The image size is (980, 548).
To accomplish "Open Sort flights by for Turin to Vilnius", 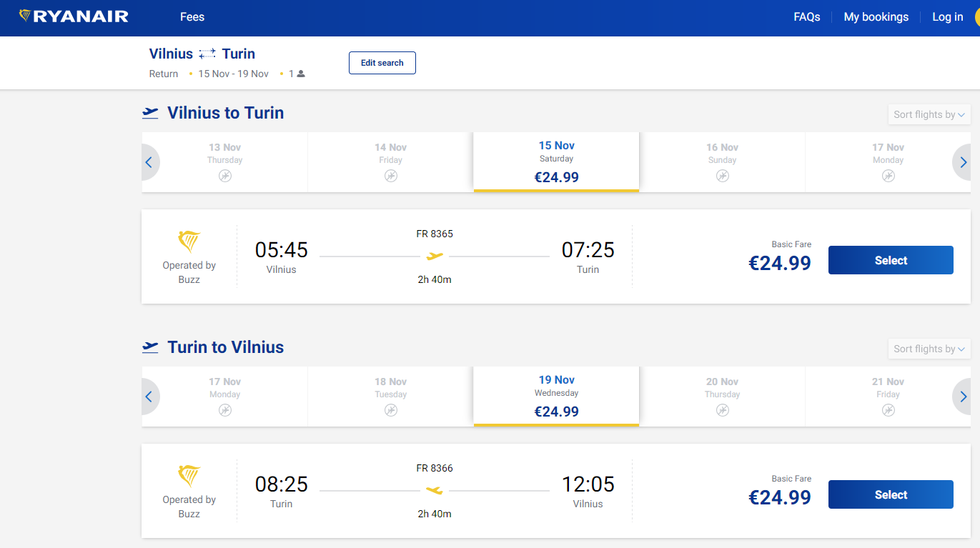I will 929,349.
